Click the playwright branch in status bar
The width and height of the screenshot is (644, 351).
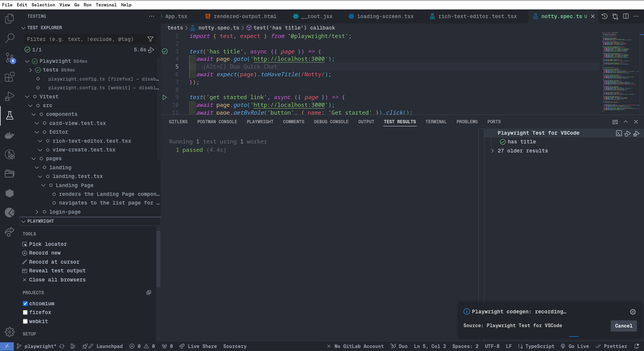click(x=37, y=346)
